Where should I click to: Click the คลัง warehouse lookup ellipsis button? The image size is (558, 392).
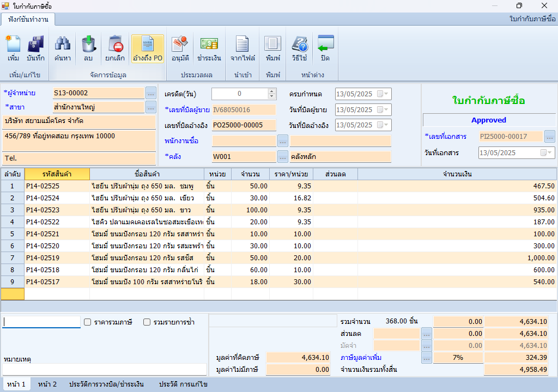click(x=282, y=157)
